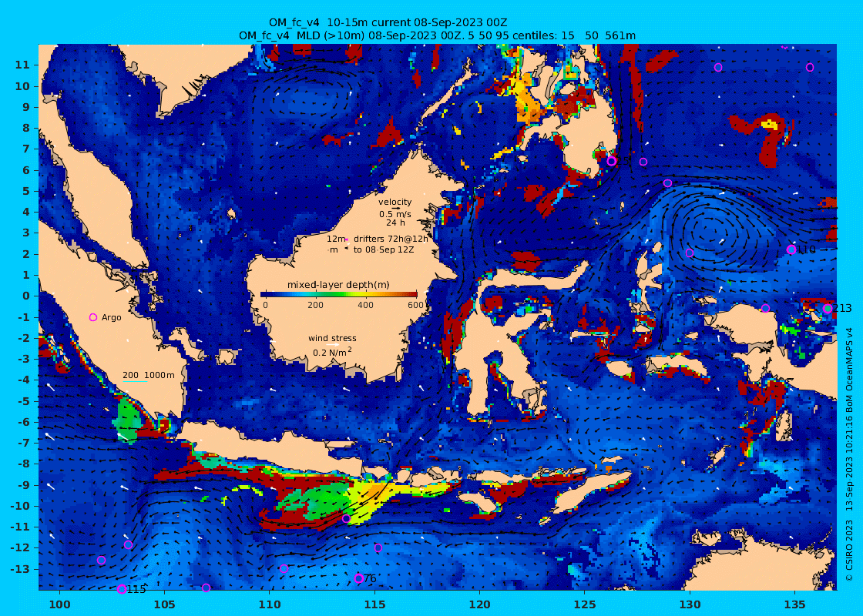Click the white wind stress legend arrow

[332, 346]
